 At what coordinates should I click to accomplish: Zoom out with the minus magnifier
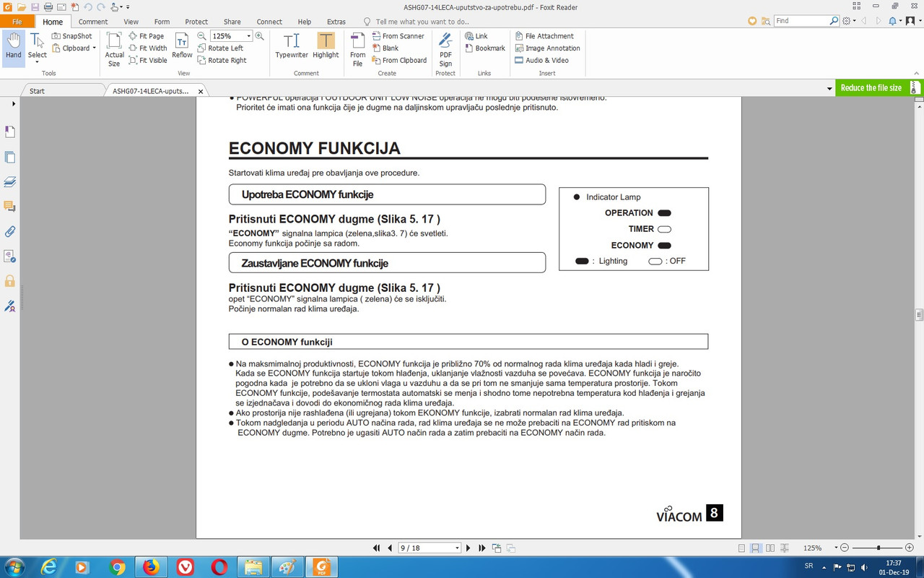(x=201, y=36)
